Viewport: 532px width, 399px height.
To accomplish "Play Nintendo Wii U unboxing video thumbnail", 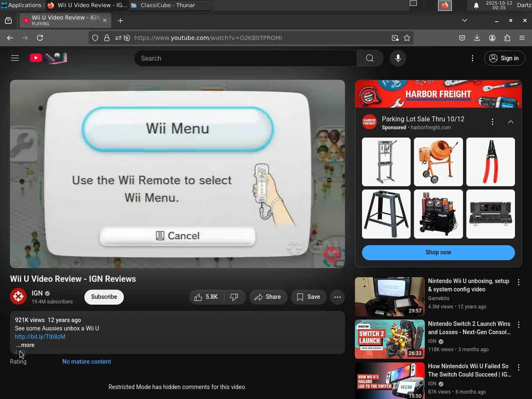I will pos(390,297).
